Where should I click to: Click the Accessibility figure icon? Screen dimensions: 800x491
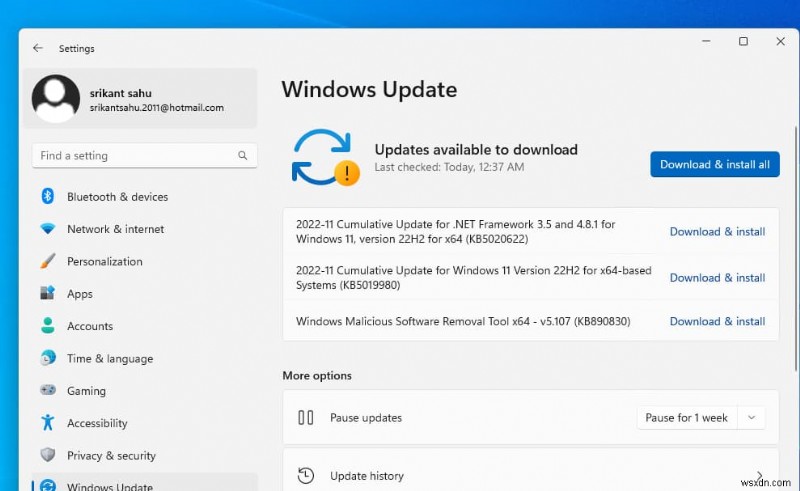pos(47,423)
